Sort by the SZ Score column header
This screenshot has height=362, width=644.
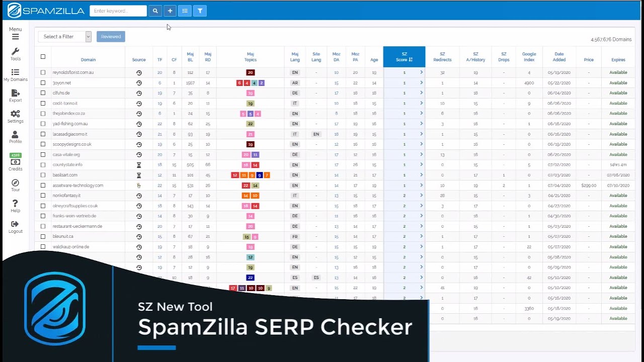point(404,57)
